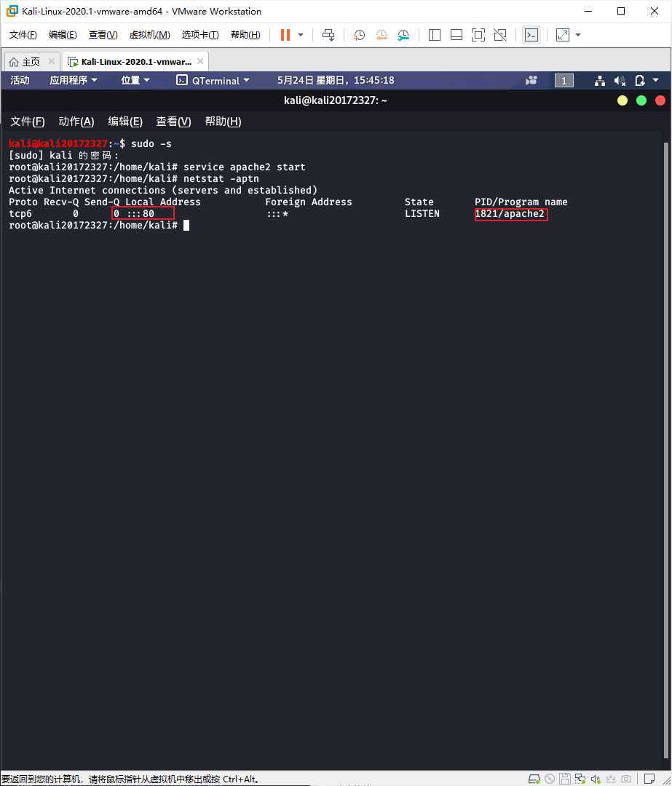Open the snapshot manager
The width and height of the screenshot is (672, 786).
pos(403,35)
